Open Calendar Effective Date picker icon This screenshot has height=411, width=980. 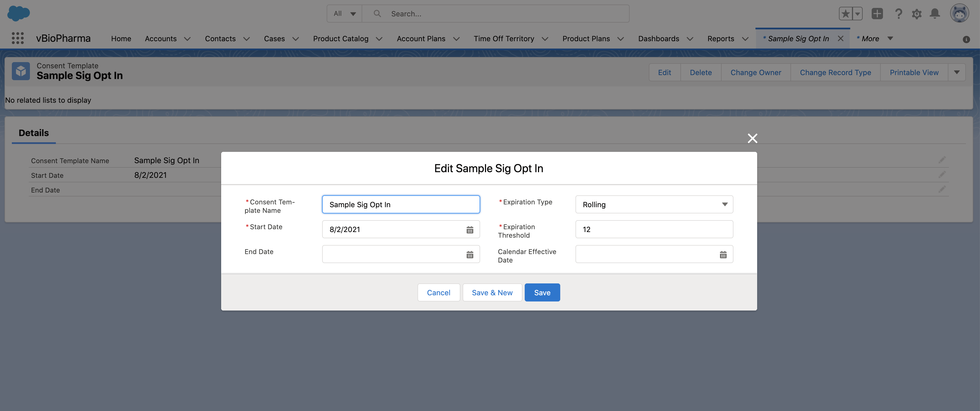pyautogui.click(x=723, y=255)
